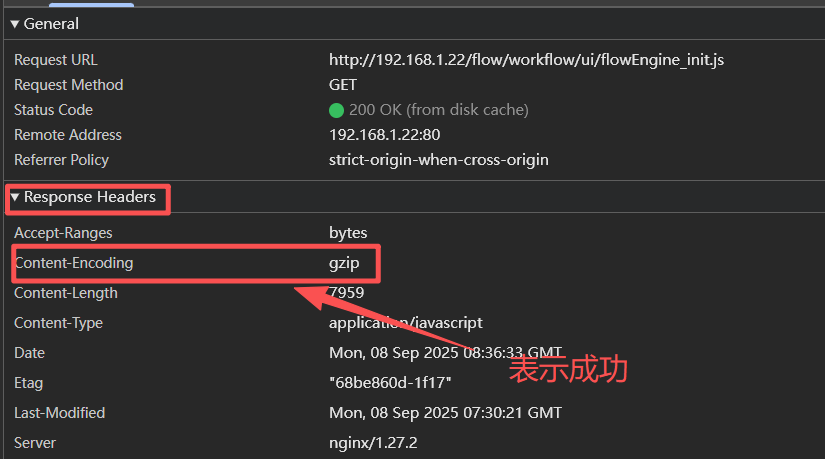
Task: Select the Etag value string
Action: pos(390,383)
